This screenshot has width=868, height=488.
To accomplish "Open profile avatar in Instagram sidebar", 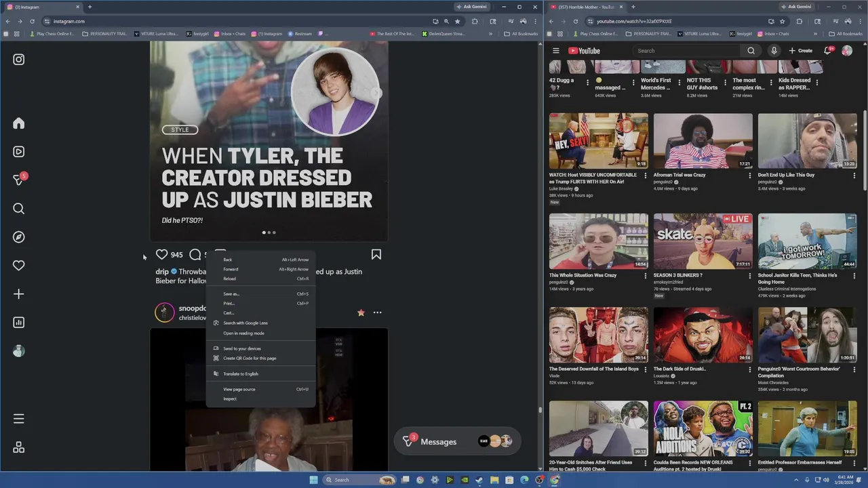I will [18, 351].
